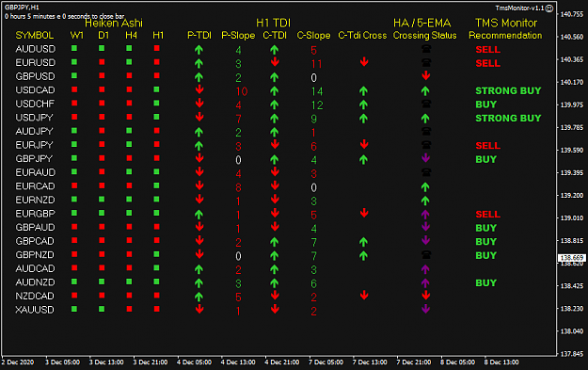
Task: Click the EURGBP SELL recommendation
Action: [x=488, y=214]
